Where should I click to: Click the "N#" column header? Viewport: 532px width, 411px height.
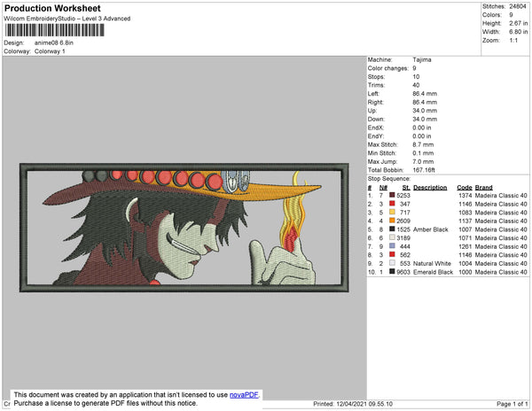(383, 188)
